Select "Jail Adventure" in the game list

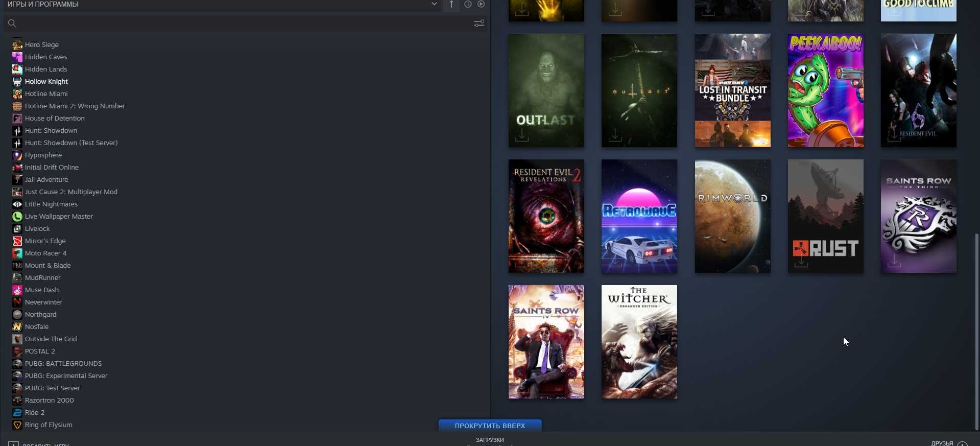pos(46,180)
